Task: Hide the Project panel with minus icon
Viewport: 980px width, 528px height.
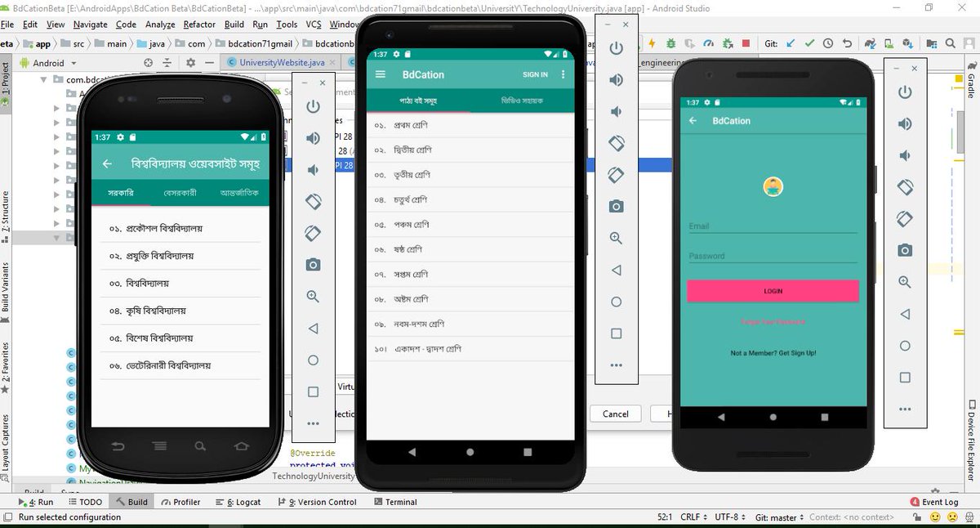Action: 209,62
